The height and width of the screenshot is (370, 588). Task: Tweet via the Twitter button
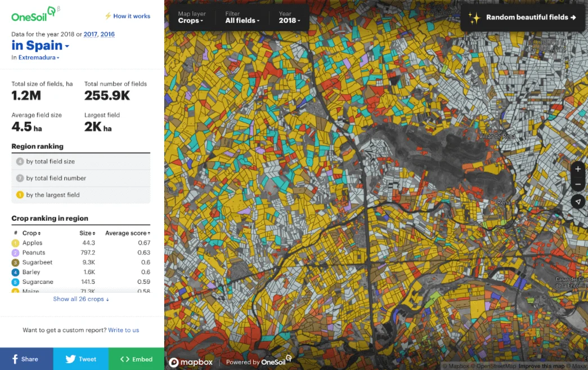[x=81, y=359]
